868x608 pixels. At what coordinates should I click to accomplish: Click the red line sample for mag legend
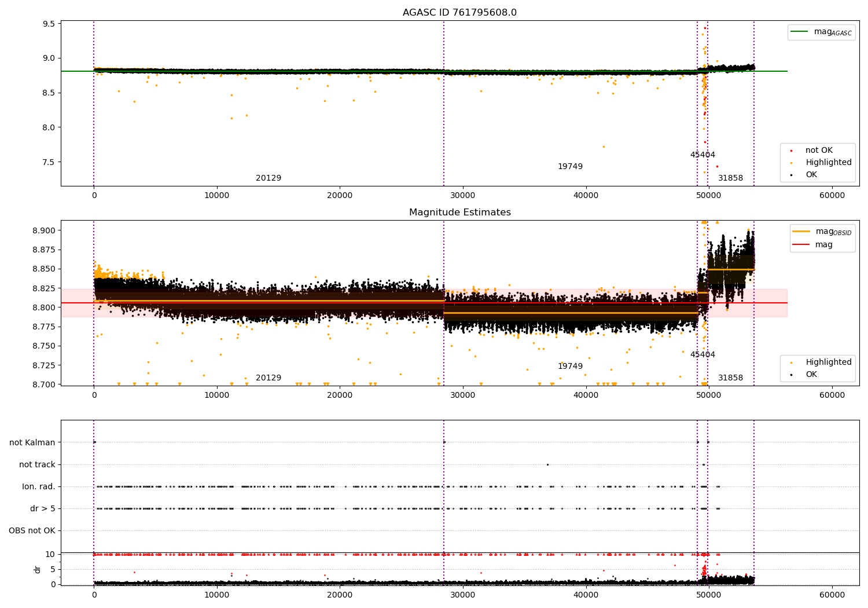coord(801,245)
